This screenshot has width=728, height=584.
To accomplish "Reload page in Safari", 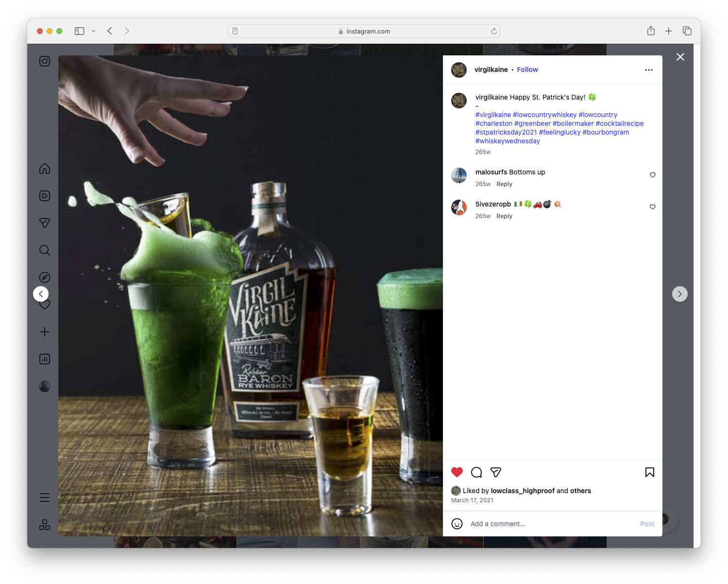I will coord(494,31).
